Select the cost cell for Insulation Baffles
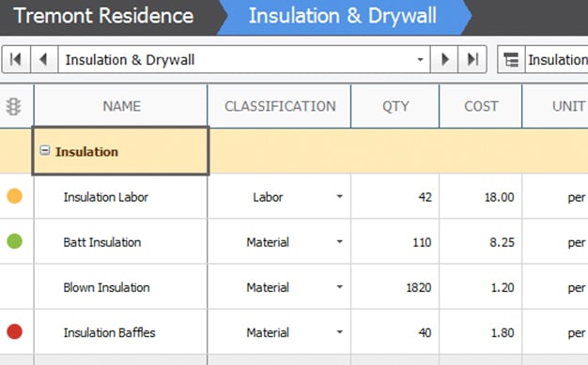 (481, 332)
